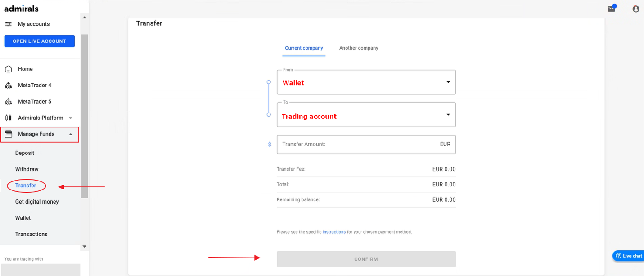Expand the Admirals Platform submenu arrow
The image size is (644, 276).
click(x=71, y=118)
